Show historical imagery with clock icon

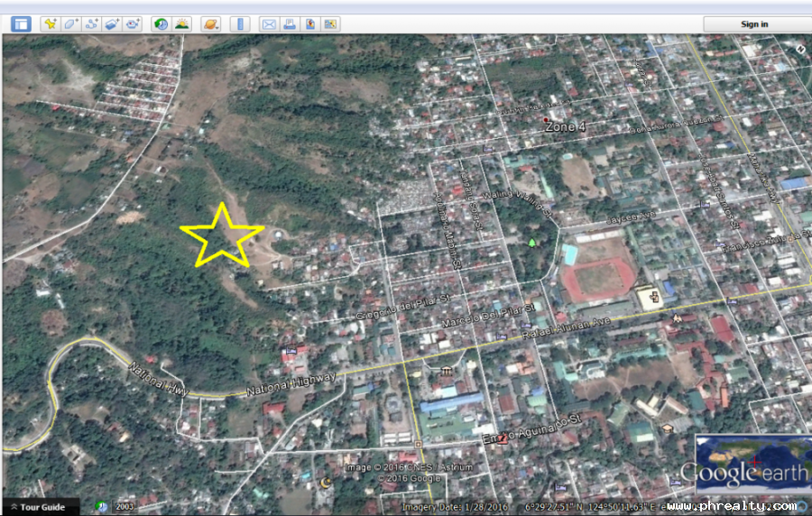[161, 24]
